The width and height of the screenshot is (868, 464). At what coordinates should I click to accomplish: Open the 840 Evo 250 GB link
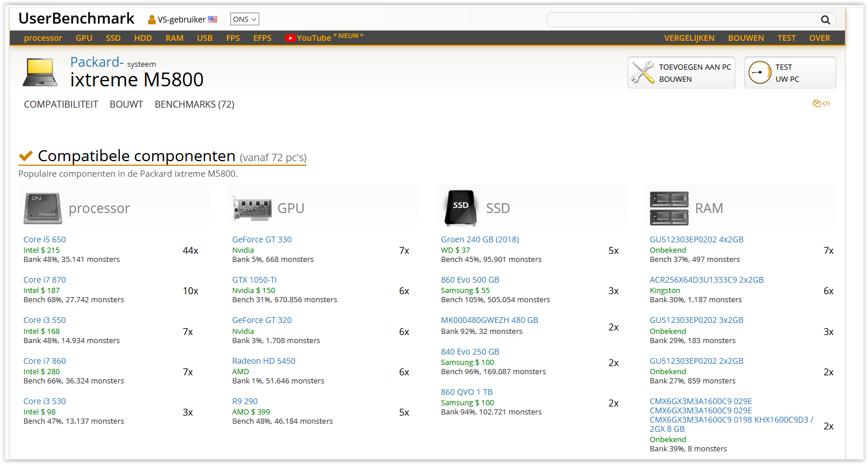[470, 352]
